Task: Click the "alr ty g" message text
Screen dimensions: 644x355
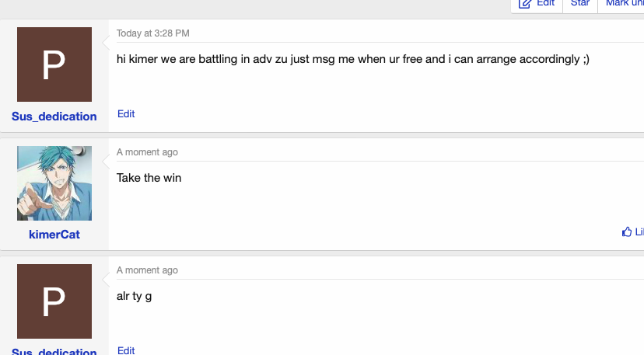Action: (134, 296)
